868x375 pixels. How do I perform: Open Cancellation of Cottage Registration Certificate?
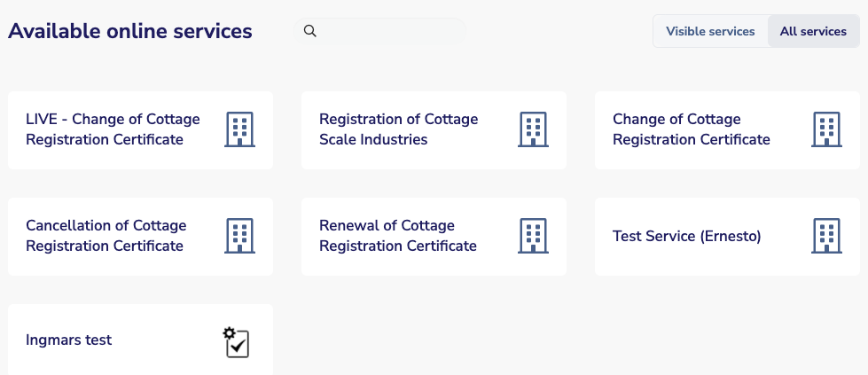click(141, 237)
